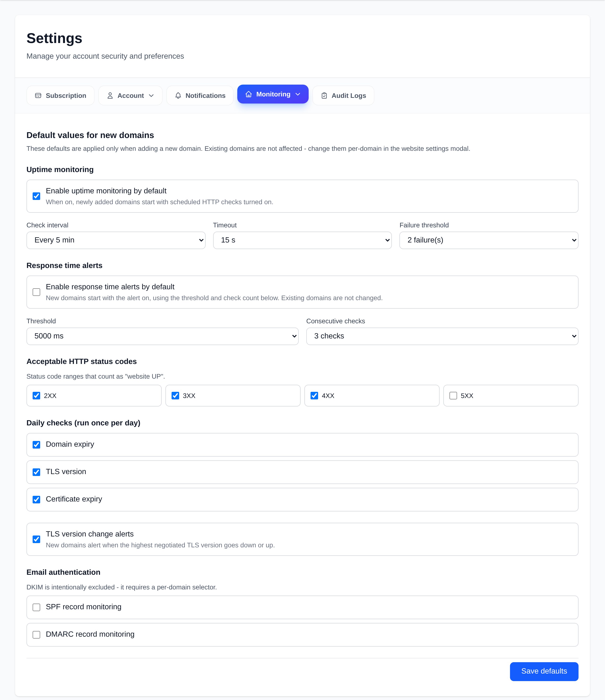The width and height of the screenshot is (605, 700).
Task: Click the Settings page heading
Action: click(54, 38)
